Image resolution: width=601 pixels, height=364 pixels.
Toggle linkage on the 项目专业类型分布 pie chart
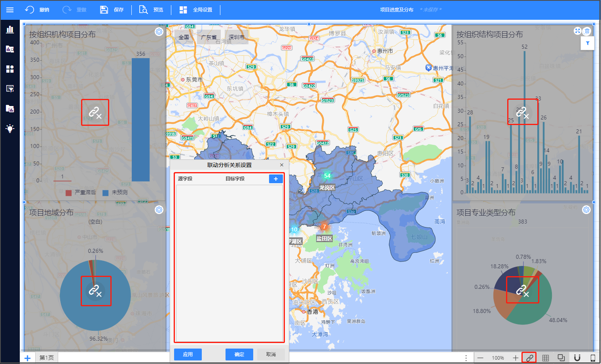pyautogui.click(x=522, y=290)
